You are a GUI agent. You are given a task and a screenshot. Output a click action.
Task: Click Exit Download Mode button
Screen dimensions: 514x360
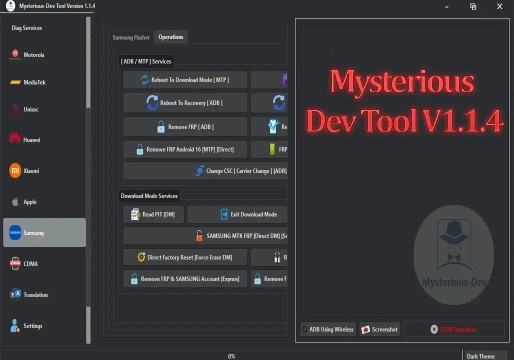[237, 214]
